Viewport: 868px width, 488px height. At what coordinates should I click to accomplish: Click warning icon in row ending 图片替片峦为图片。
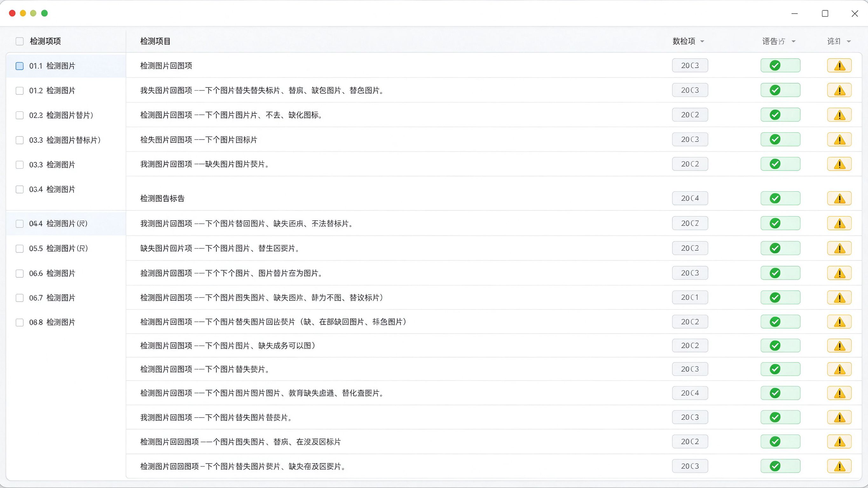click(x=839, y=273)
